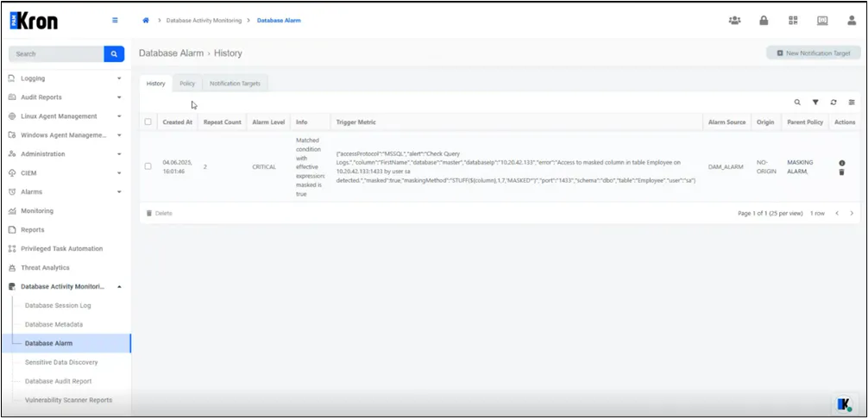
Task: Delete alarm row with trash icon
Action: coord(842,172)
